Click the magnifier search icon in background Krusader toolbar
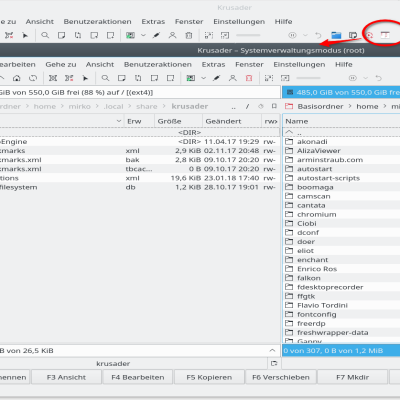Image resolution: width=400 pixels, height=400 pixels. (45, 35)
